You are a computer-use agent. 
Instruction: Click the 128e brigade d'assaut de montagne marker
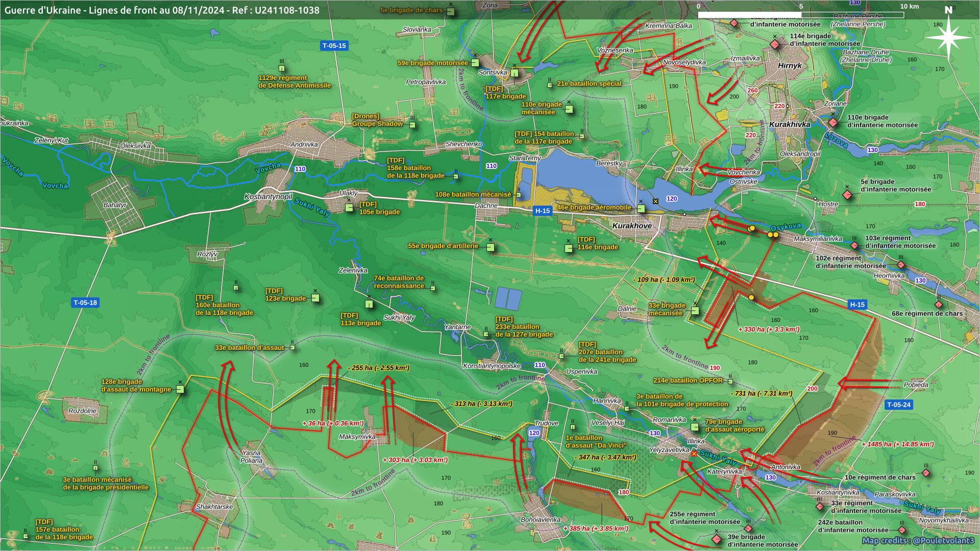pyautogui.click(x=180, y=389)
